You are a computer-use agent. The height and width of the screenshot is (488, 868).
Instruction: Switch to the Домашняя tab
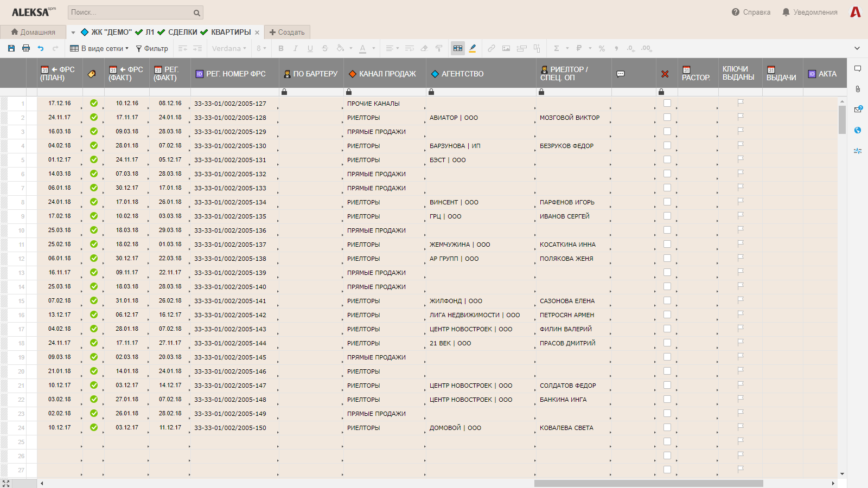pos(33,32)
